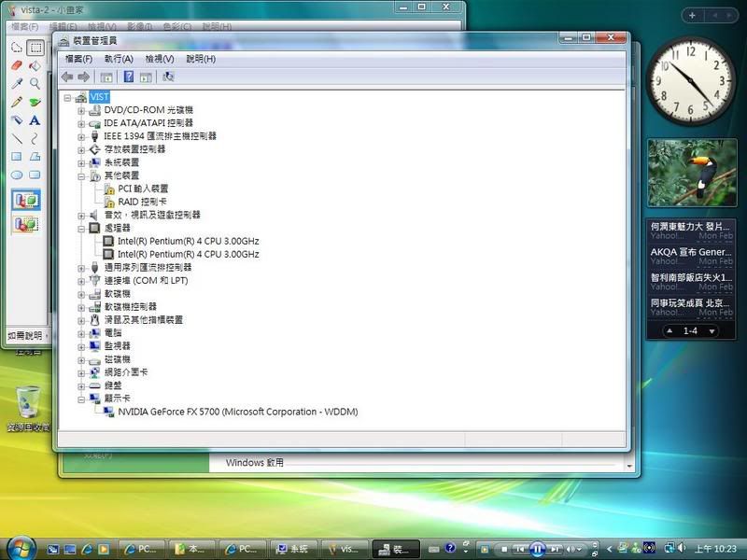Select the Rectangle shape tool in Paint
747x560 pixels.
(x=17, y=157)
